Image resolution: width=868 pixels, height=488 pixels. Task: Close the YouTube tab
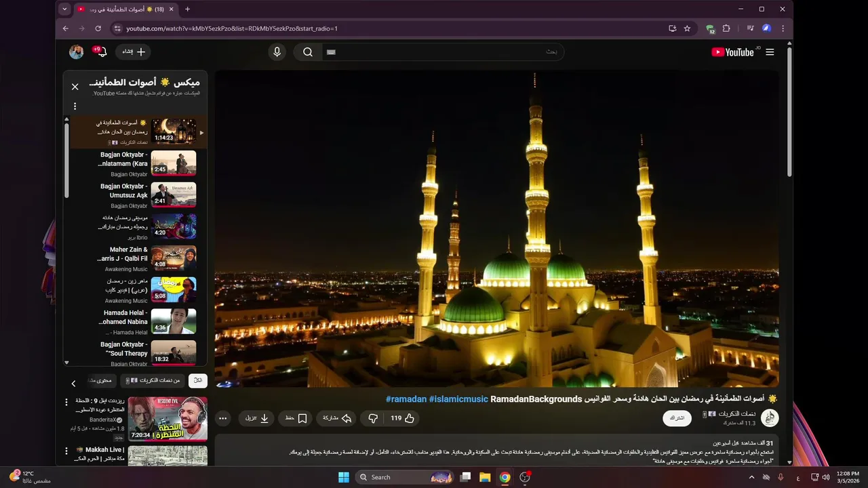[x=171, y=9]
